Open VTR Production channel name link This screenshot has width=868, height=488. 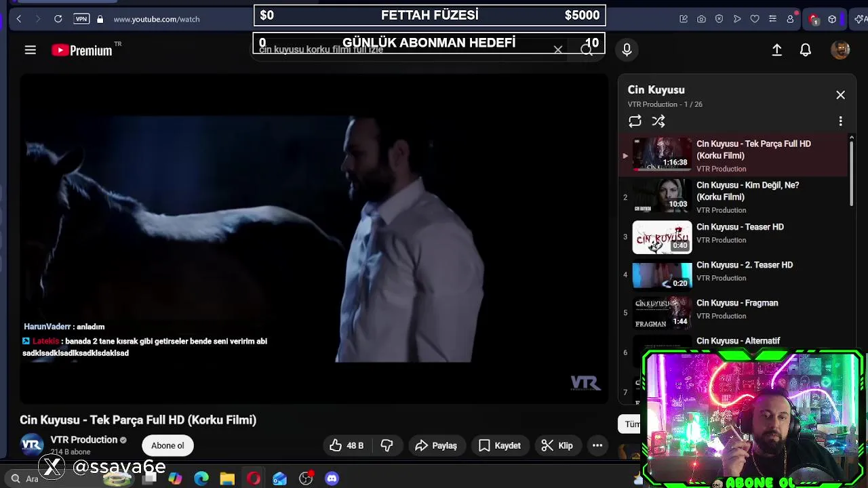tap(84, 440)
